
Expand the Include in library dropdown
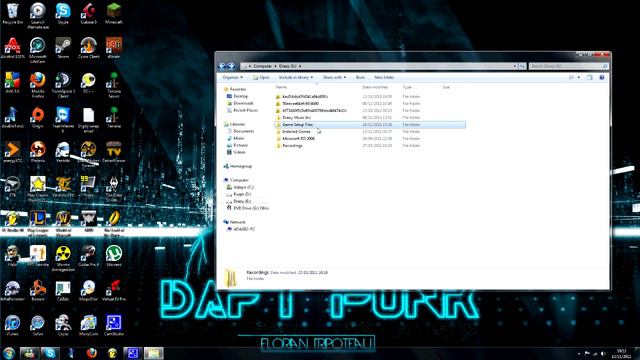coord(296,77)
